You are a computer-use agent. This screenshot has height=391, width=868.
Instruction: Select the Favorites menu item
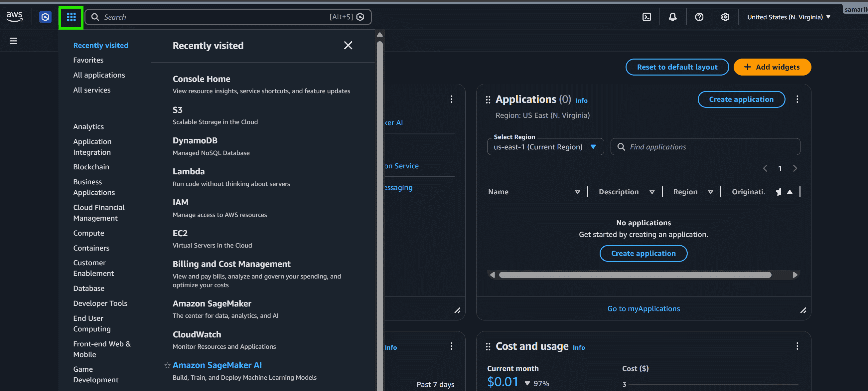(x=88, y=60)
